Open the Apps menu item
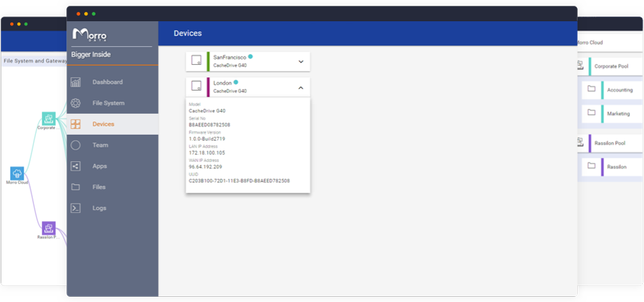The image size is (644, 302). (x=113, y=166)
